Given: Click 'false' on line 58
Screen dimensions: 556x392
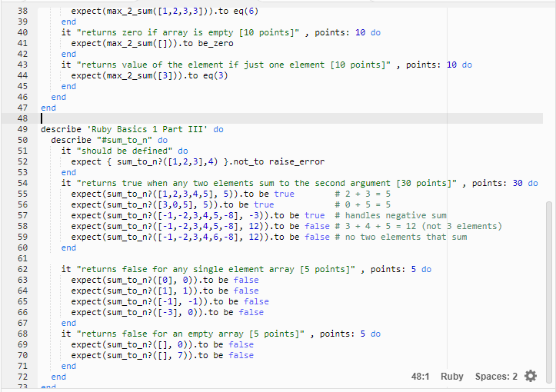Looking at the screenshot, I should click(317, 226).
